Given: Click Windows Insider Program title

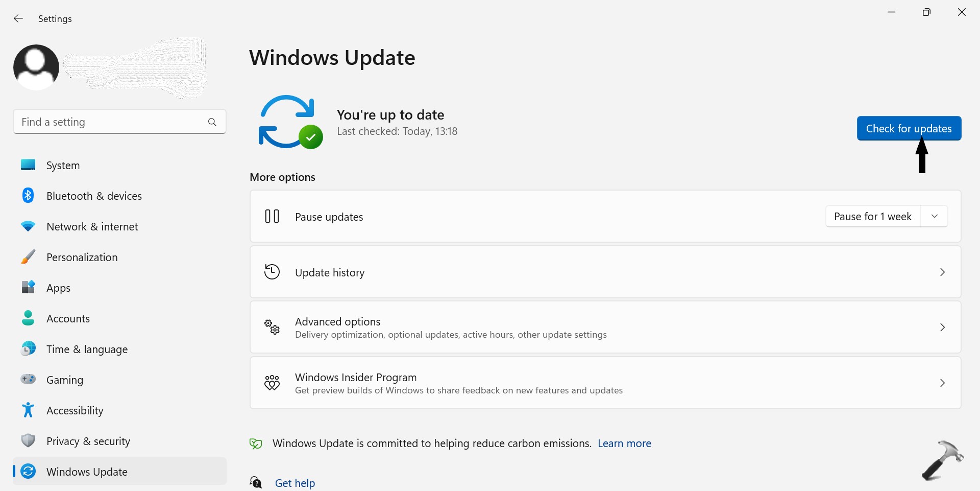Looking at the screenshot, I should (x=356, y=377).
